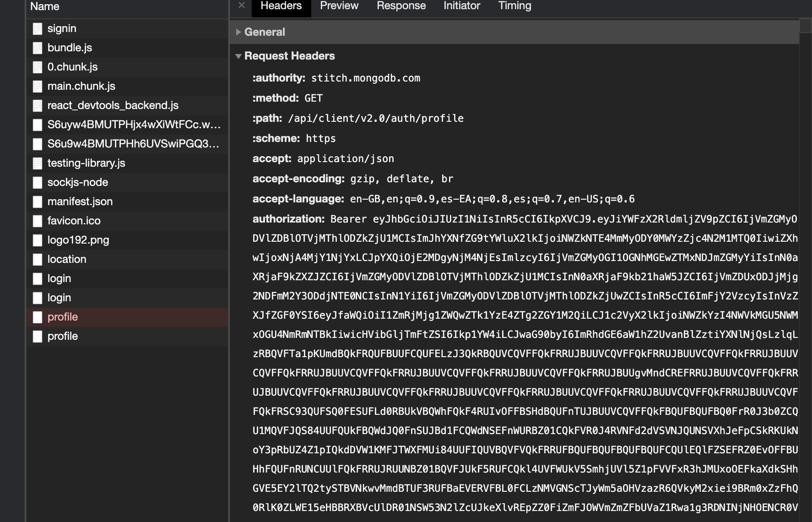The height and width of the screenshot is (522, 812).
Task: Open the Timing tab
Action: (x=514, y=6)
